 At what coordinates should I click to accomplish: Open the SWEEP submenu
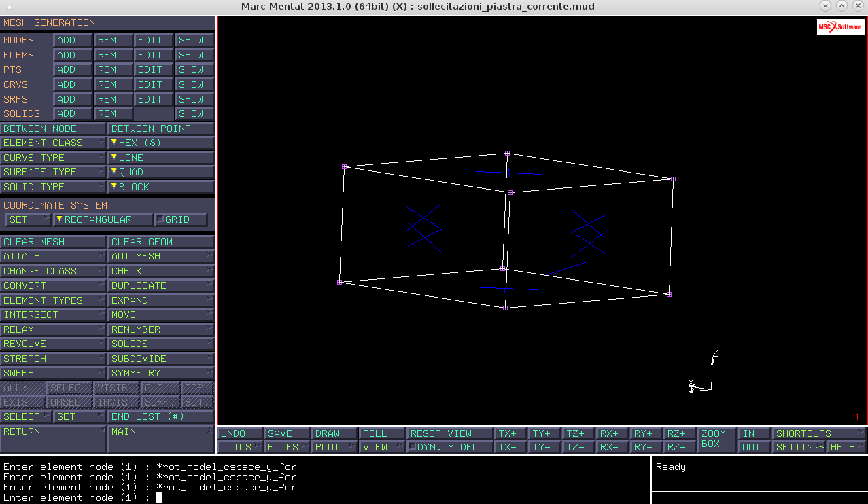[54, 373]
